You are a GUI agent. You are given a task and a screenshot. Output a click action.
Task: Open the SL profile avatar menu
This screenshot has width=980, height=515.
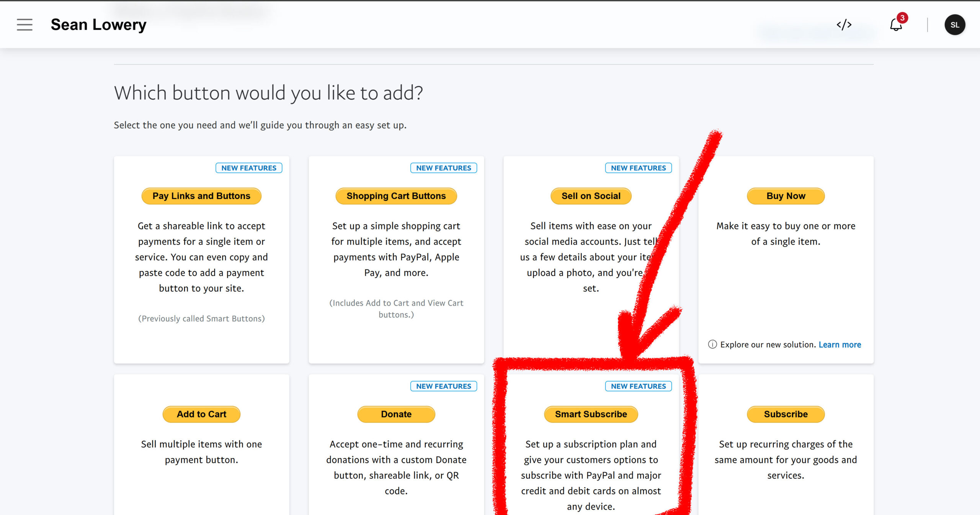click(x=955, y=25)
